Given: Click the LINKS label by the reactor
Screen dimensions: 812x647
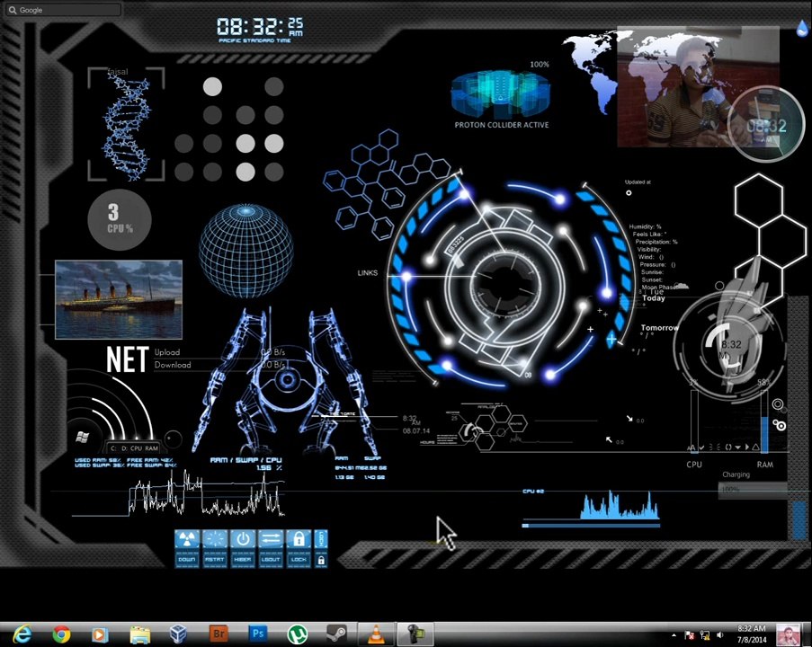Looking at the screenshot, I should click(367, 273).
